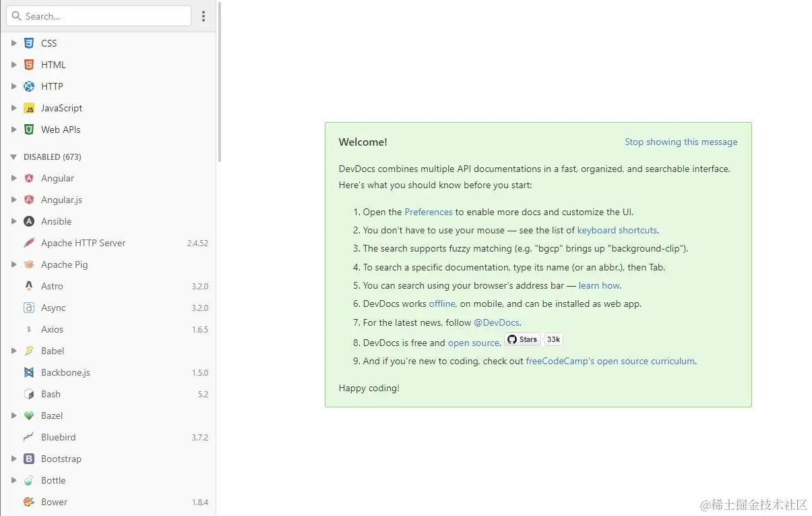Click the 1.6.5 version number
Viewport: 812px width, 516px height.
coord(200,330)
